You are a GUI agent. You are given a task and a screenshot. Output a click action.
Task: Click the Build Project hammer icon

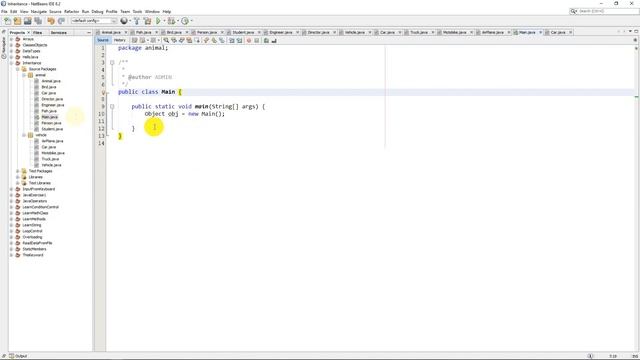click(137, 21)
